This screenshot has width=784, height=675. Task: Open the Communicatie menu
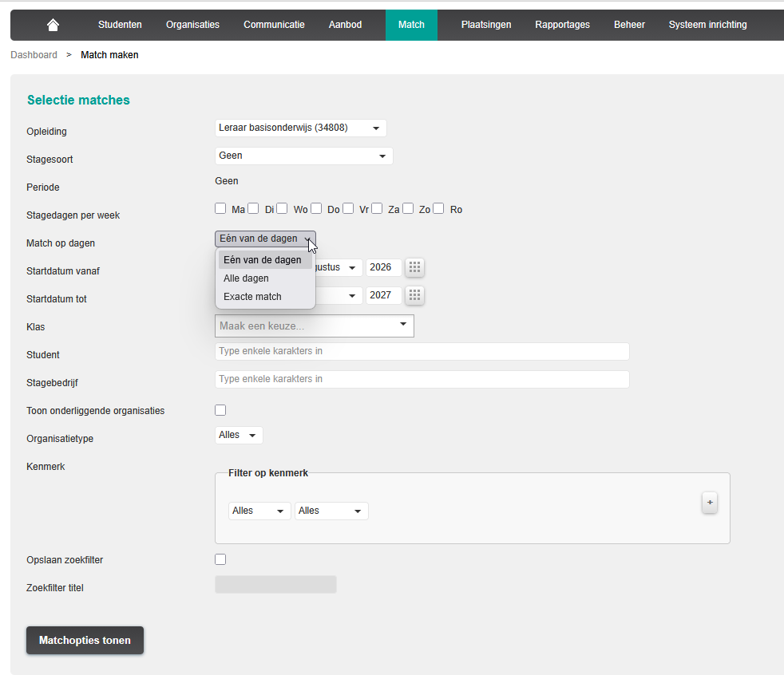(x=274, y=25)
